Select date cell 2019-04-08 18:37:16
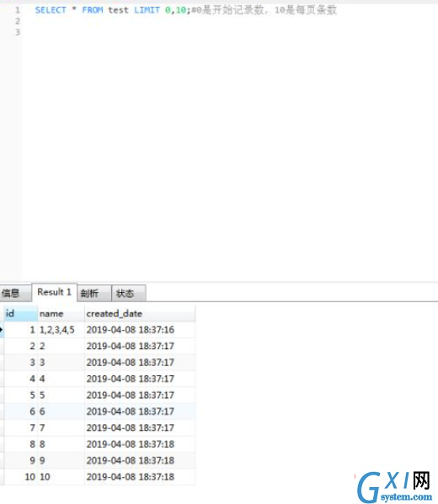The image size is (438, 504). [x=140, y=330]
